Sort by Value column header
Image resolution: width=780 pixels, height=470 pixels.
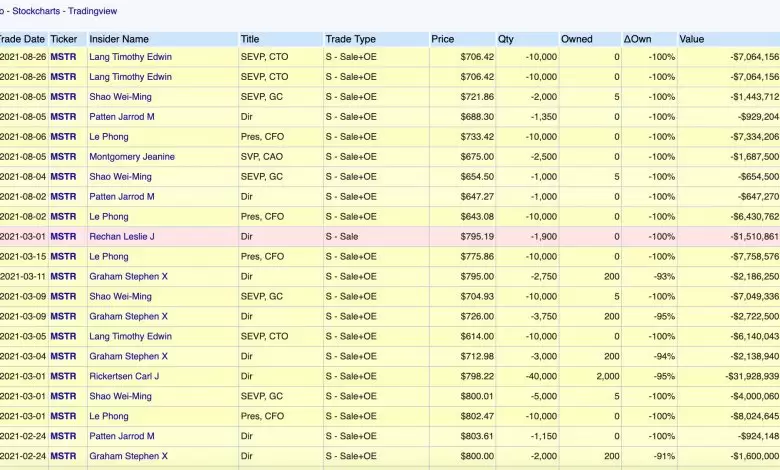pos(692,39)
